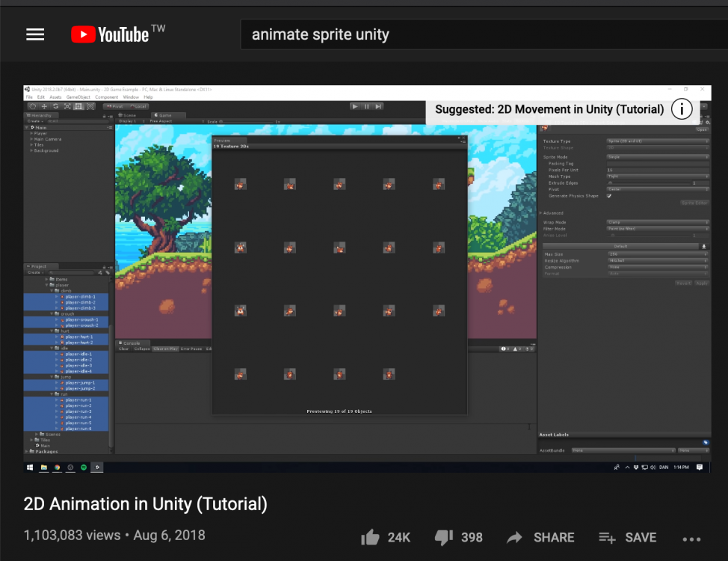The image size is (728, 561).
Task: Click Apply in the import settings
Action: tap(702, 283)
